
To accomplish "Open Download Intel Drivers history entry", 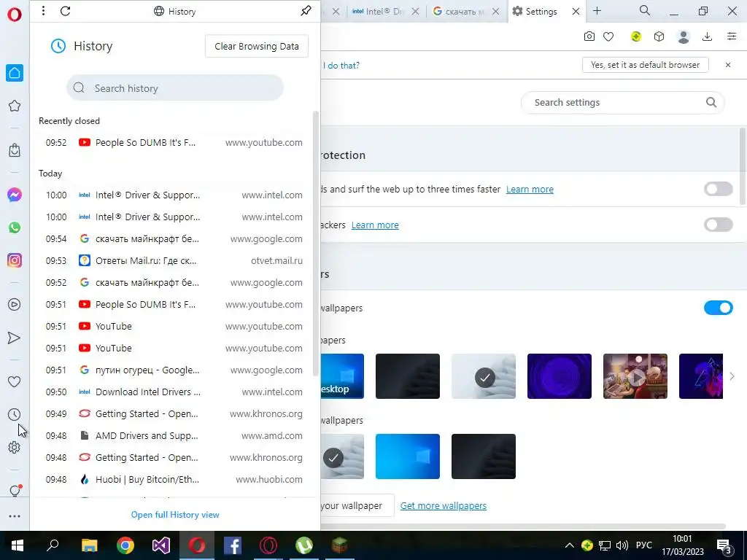I will 174,392.
